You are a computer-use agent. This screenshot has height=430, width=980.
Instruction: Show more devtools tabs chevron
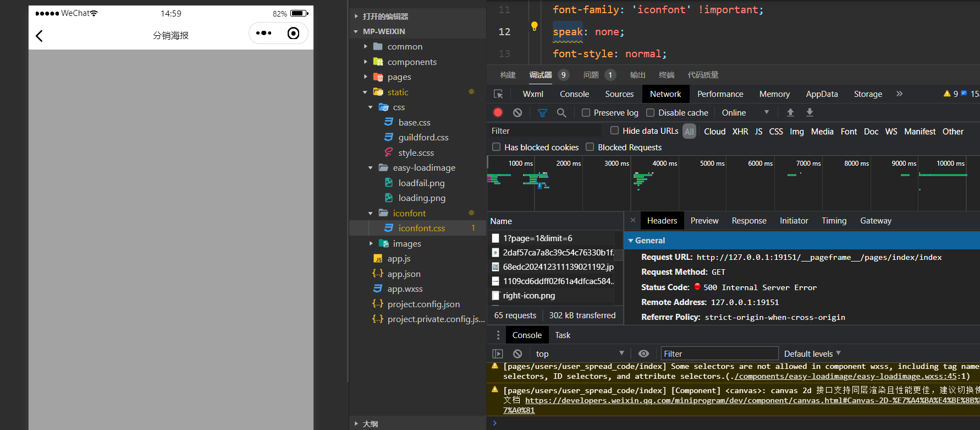[x=900, y=94]
